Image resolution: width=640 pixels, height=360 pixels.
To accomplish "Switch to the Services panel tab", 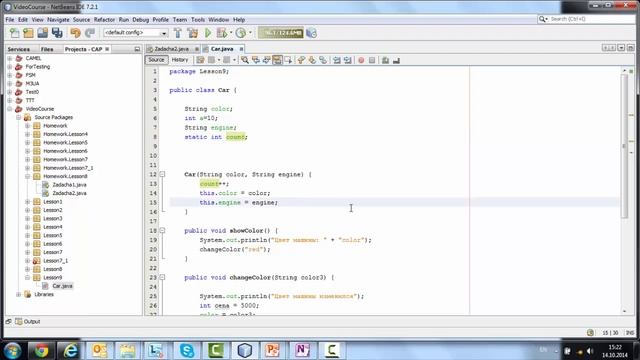I will coord(18,49).
